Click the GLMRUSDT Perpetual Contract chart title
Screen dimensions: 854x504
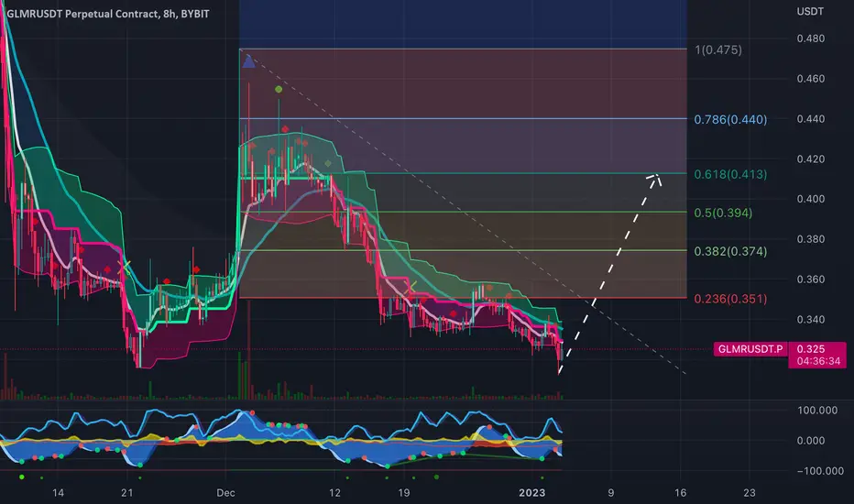pos(108,14)
